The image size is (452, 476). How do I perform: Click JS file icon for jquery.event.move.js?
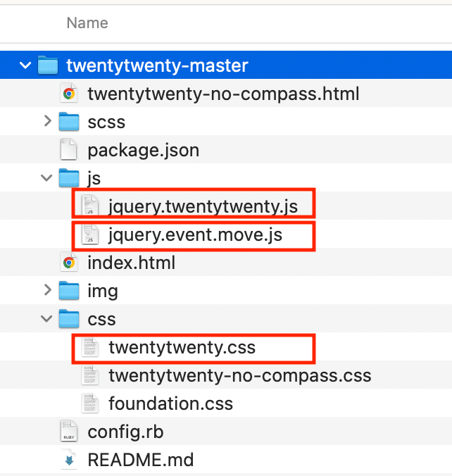click(90, 234)
